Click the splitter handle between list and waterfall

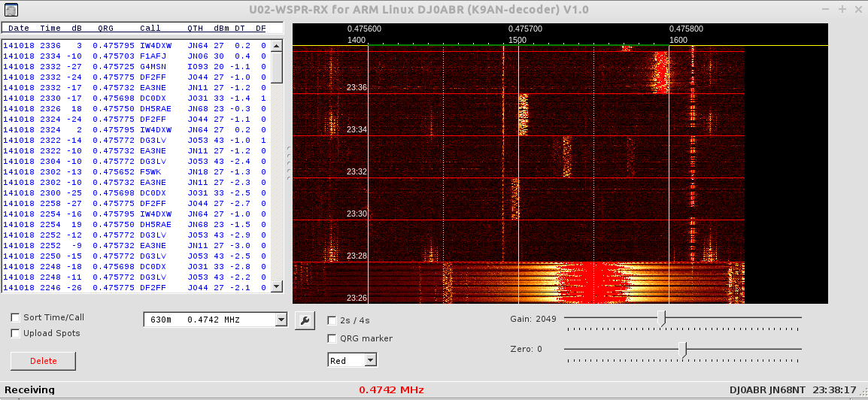(x=288, y=164)
